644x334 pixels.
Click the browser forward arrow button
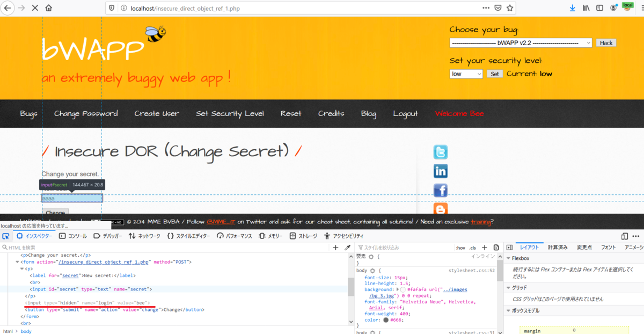click(21, 8)
